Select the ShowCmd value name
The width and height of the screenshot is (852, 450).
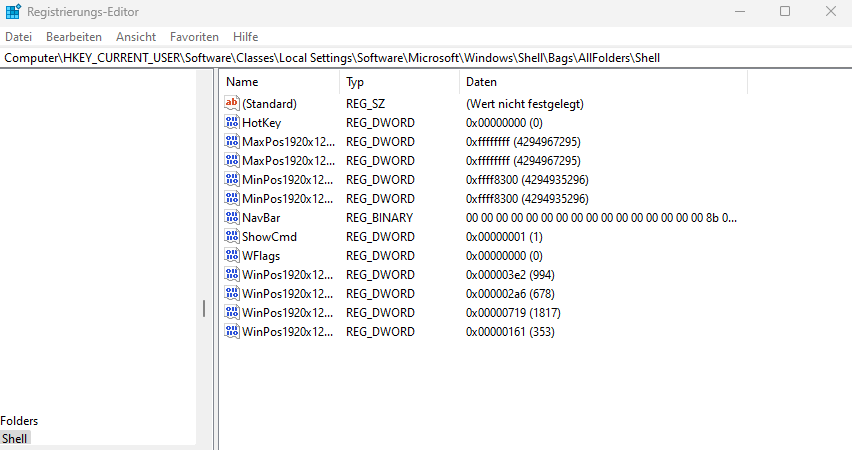(269, 237)
